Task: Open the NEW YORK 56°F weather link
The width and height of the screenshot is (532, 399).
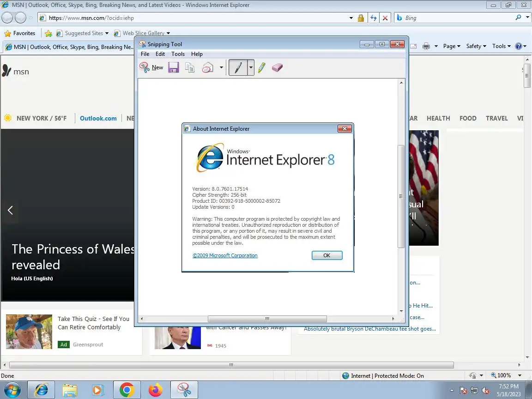Action: click(x=35, y=118)
